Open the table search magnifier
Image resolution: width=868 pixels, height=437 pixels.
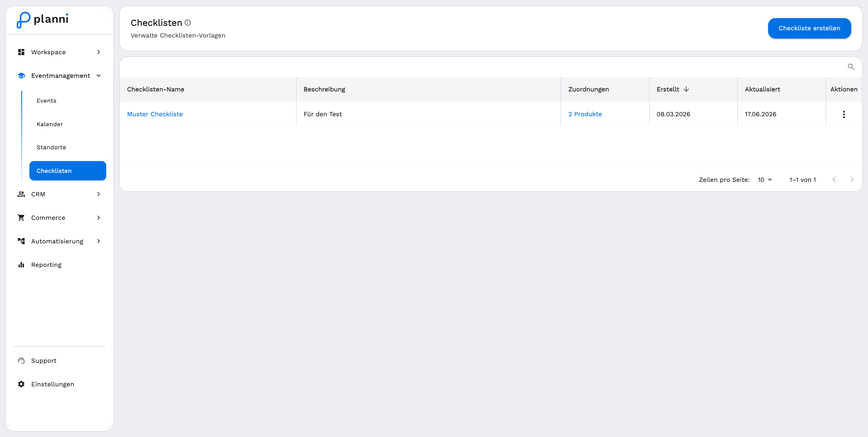(x=851, y=67)
